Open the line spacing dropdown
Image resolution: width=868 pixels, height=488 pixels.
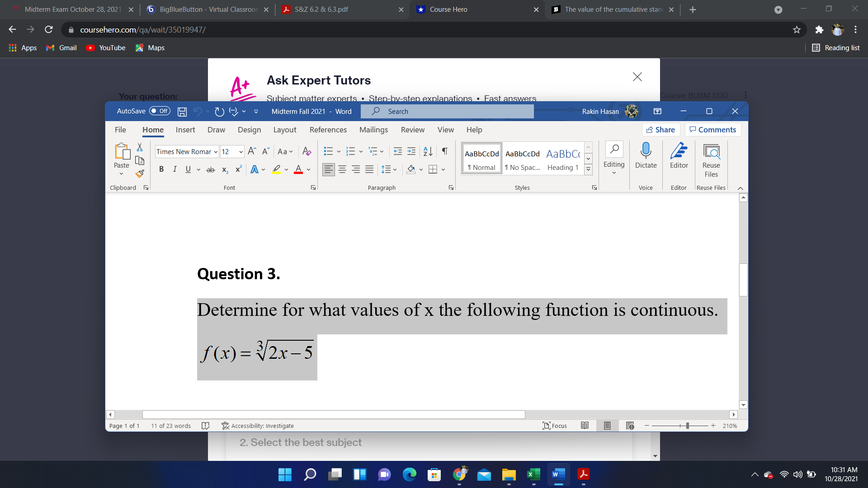(x=394, y=169)
